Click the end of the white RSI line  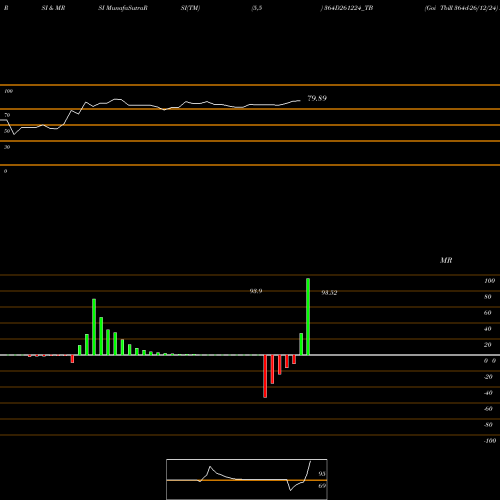coord(300,100)
